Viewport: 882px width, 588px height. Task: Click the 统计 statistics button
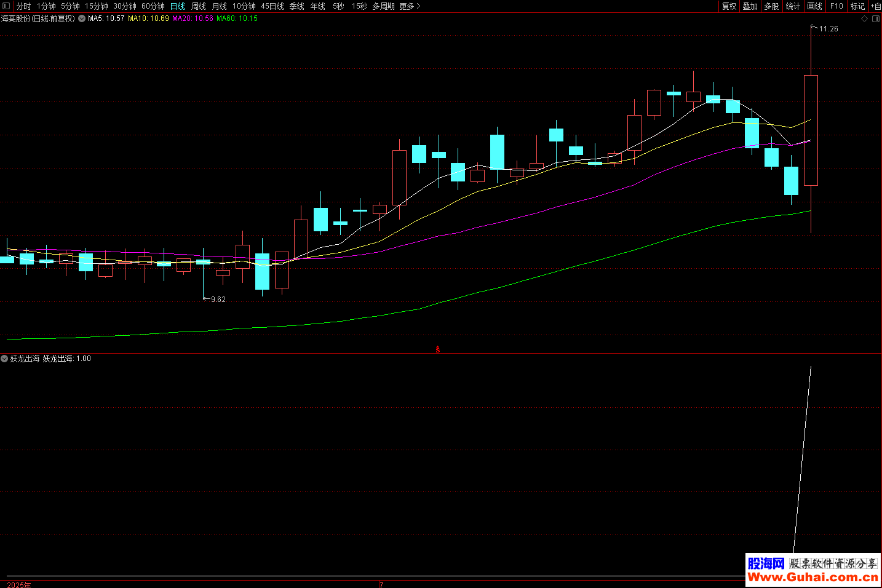793,6
